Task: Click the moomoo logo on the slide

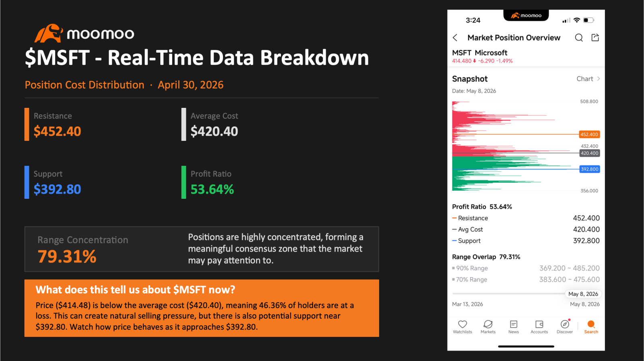Action: (84, 33)
